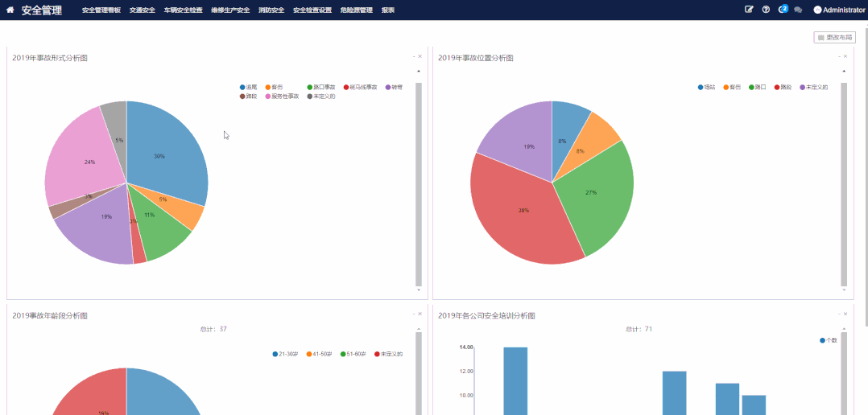Toggle 擦伤 legend in accident form chart
868x415 pixels.
(274, 88)
